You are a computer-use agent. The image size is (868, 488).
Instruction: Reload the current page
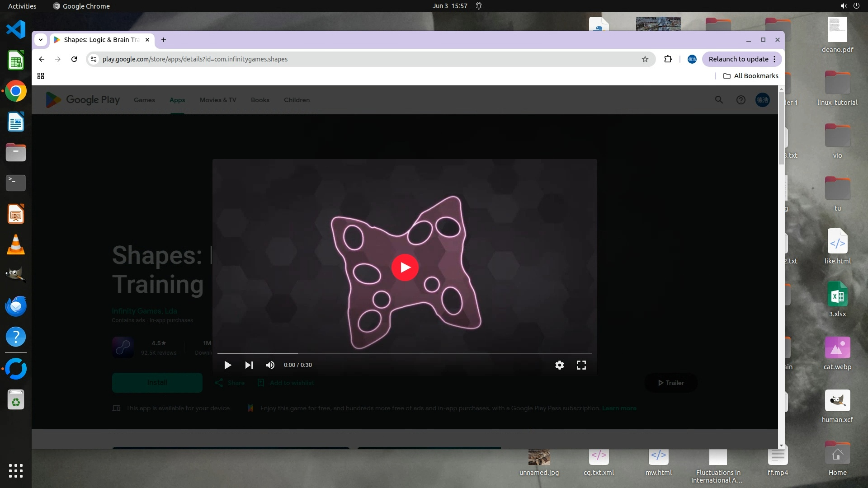tap(74, 59)
